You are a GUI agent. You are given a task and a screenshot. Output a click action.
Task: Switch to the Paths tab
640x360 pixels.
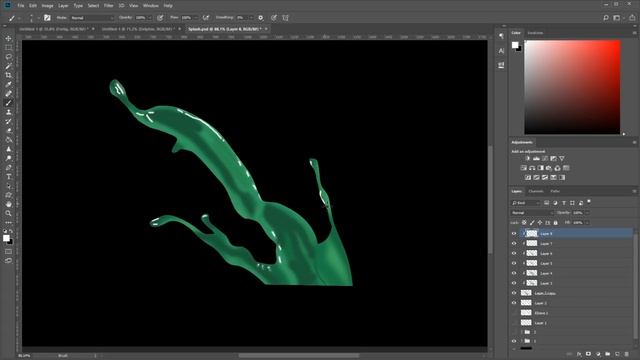555,191
